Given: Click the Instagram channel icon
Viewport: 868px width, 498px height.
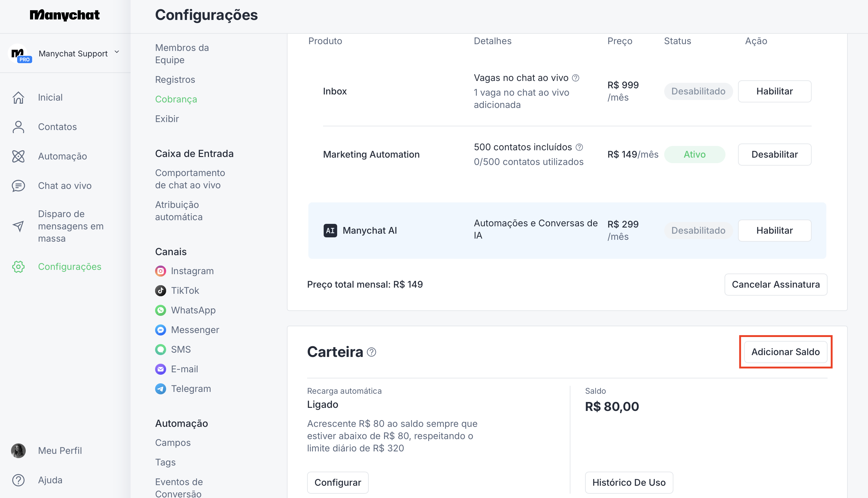Looking at the screenshot, I should pos(161,271).
